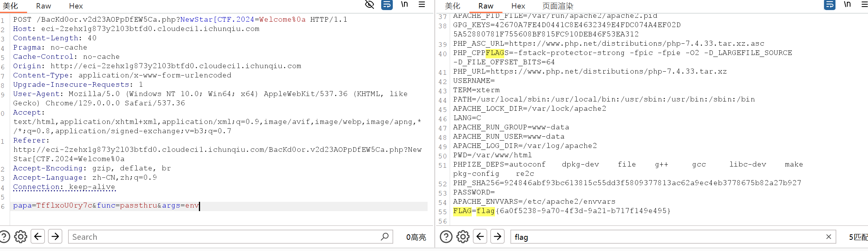The image size is (868, 251).
Task: Toggle newline display in request panel
Action: click(x=404, y=5)
